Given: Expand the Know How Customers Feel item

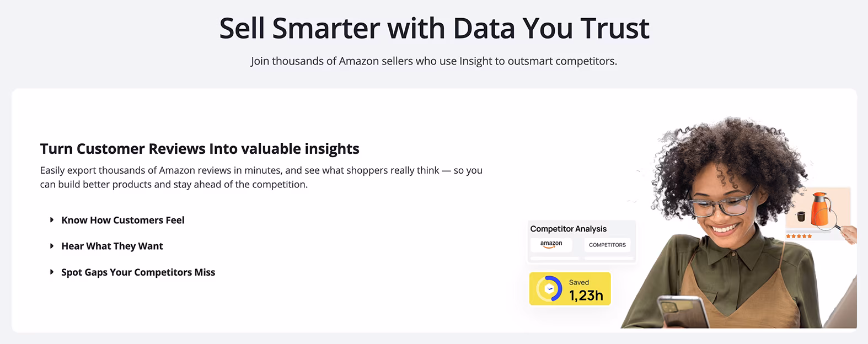Looking at the screenshot, I should click(122, 220).
